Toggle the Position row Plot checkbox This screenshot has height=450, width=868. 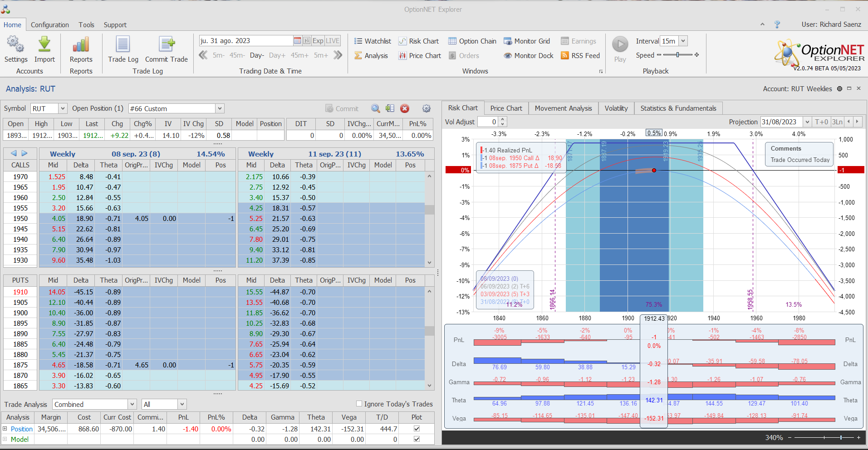(417, 429)
